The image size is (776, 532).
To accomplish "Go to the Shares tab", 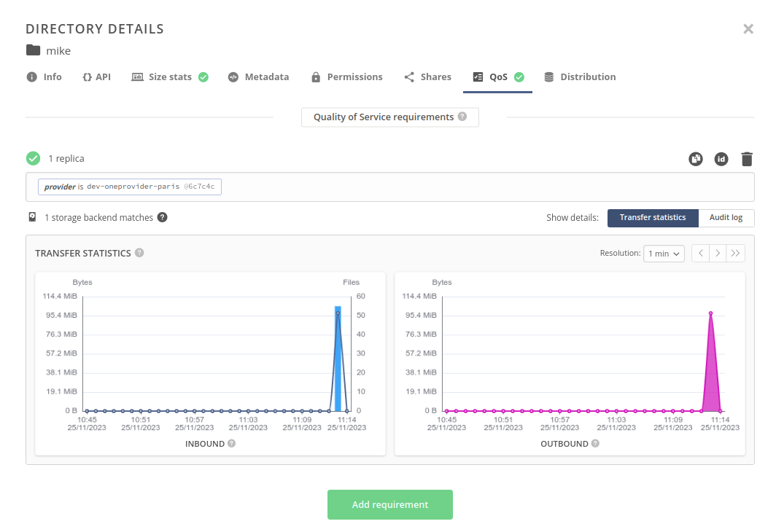I will coord(427,77).
